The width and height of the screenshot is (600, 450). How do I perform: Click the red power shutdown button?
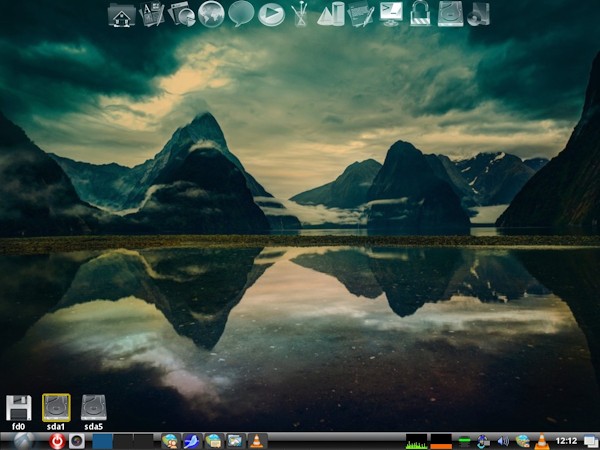coord(57,441)
